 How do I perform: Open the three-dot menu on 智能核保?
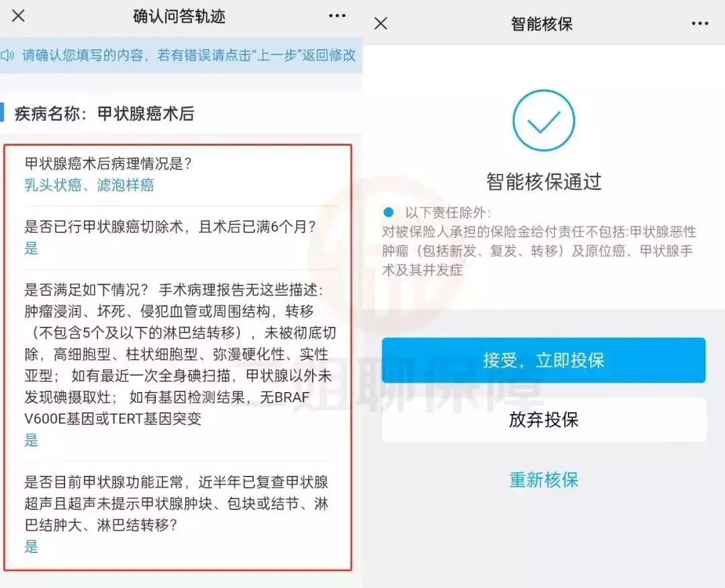pyautogui.click(x=700, y=23)
